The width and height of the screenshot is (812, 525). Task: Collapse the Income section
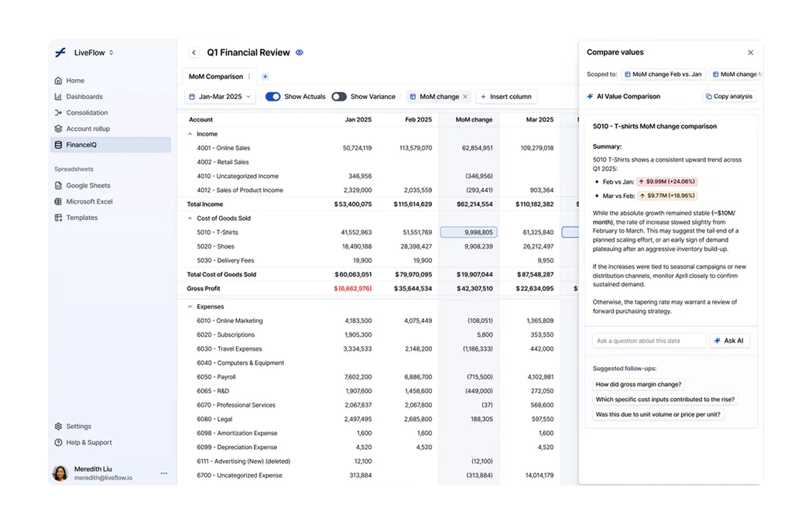tap(190, 134)
